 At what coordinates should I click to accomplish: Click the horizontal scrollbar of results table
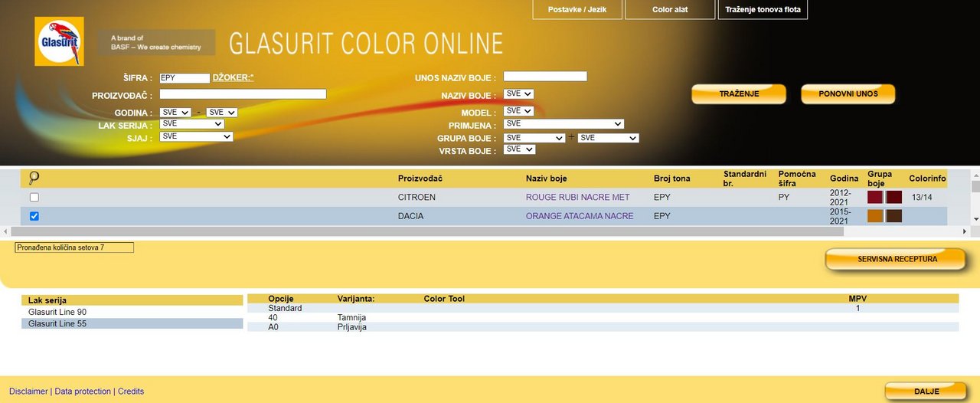[x=426, y=231]
